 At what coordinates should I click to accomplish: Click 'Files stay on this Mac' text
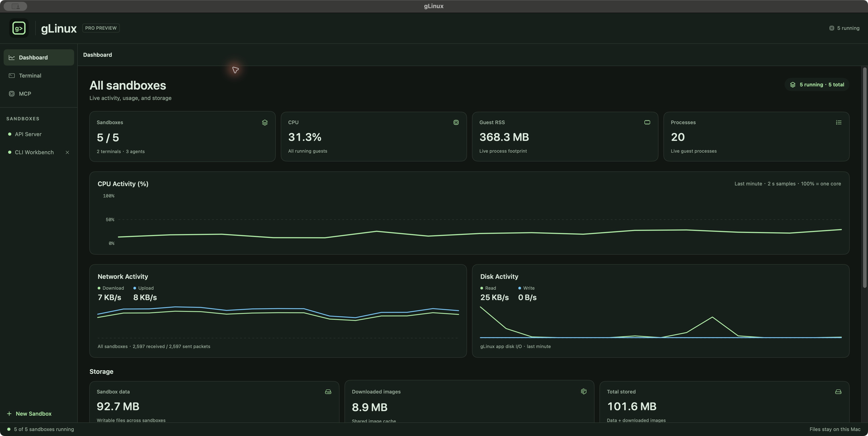pyautogui.click(x=835, y=429)
